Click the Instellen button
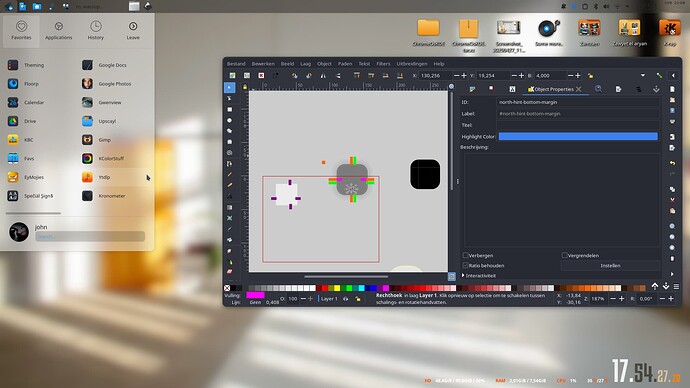Image resolution: width=690 pixels, height=388 pixels. pos(610,265)
